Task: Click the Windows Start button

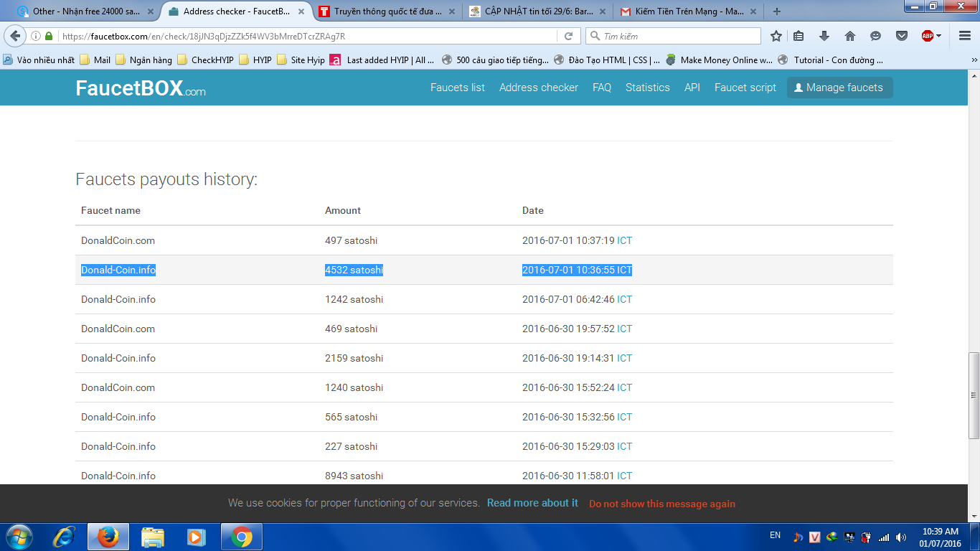Action: click(x=19, y=537)
